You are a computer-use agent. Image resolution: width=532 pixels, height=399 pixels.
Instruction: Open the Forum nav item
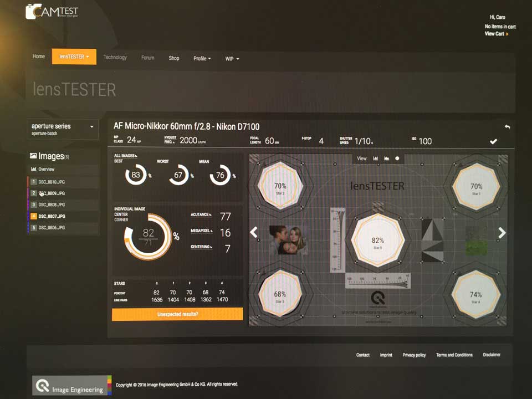pos(147,58)
